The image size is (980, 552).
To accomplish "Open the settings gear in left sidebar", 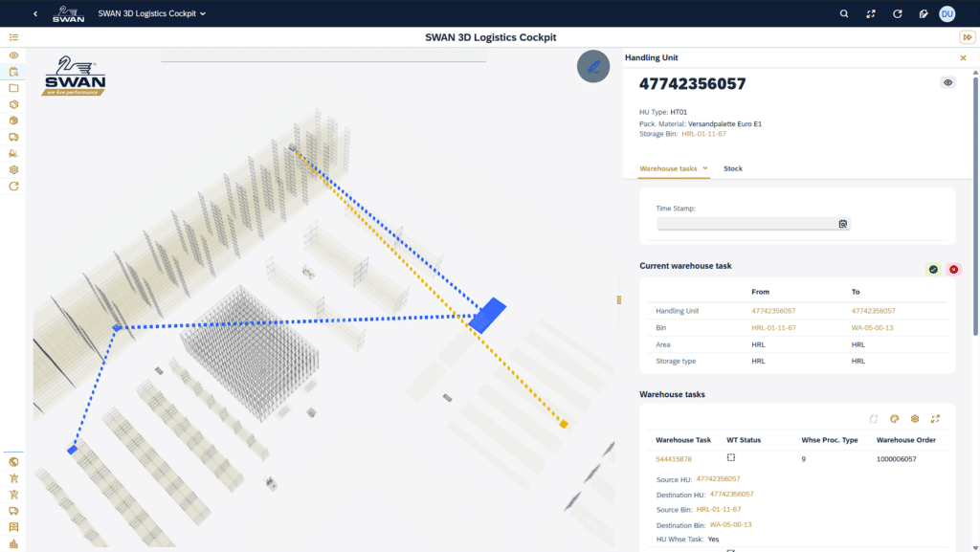I will [13, 170].
